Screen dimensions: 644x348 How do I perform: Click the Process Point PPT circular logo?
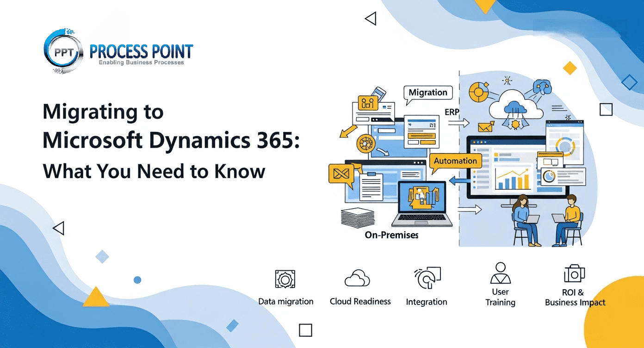coord(63,51)
